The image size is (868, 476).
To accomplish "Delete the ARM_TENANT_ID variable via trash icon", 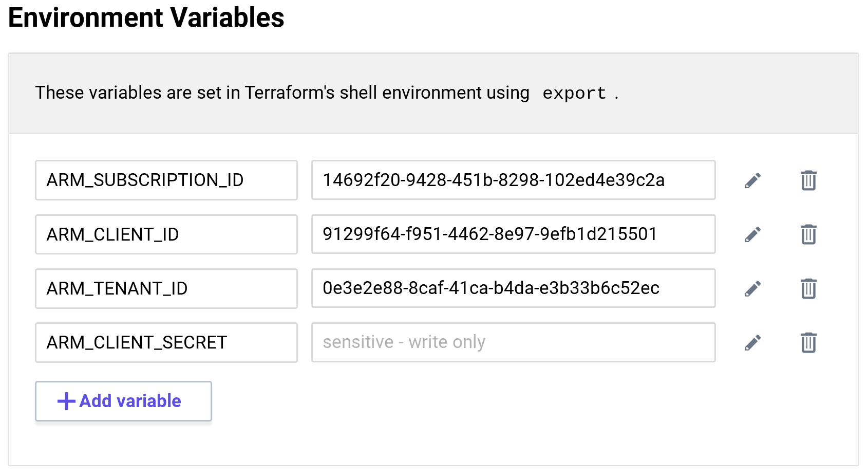I will pyautogui.click(x=808, y=289).
